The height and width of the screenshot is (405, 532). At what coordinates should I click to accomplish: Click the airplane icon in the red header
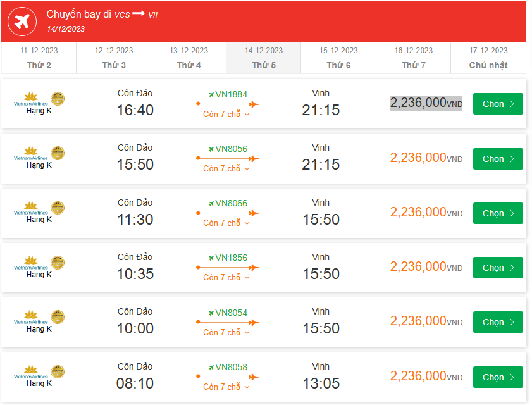pyautogui.click(x=22, y=22)
